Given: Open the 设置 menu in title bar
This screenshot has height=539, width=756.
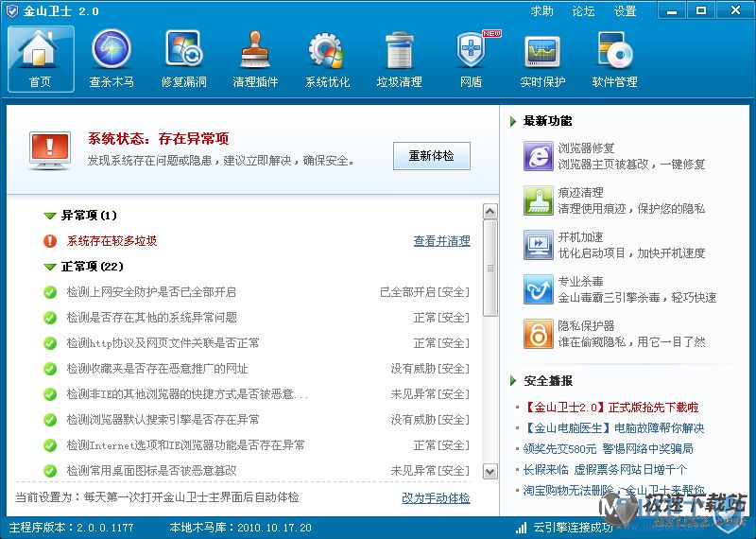Looking at the screenshot, I should pos(625,11).
